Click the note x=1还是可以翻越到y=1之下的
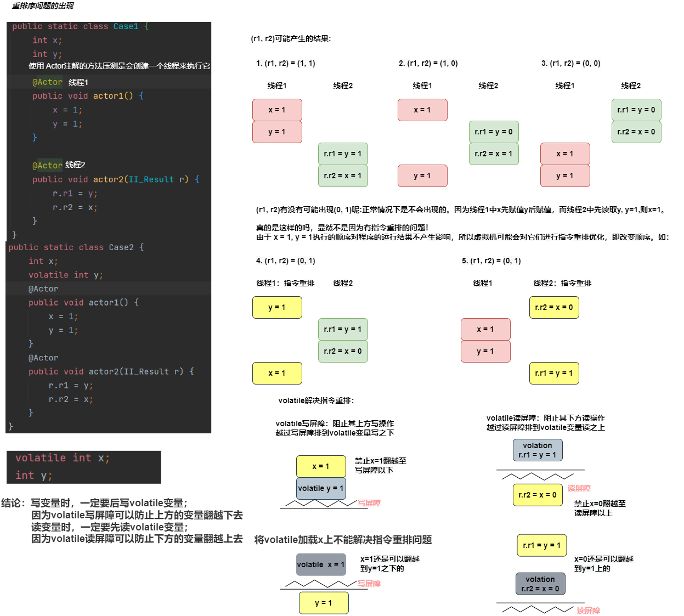The image size is (684, 616). coord(390,564)
